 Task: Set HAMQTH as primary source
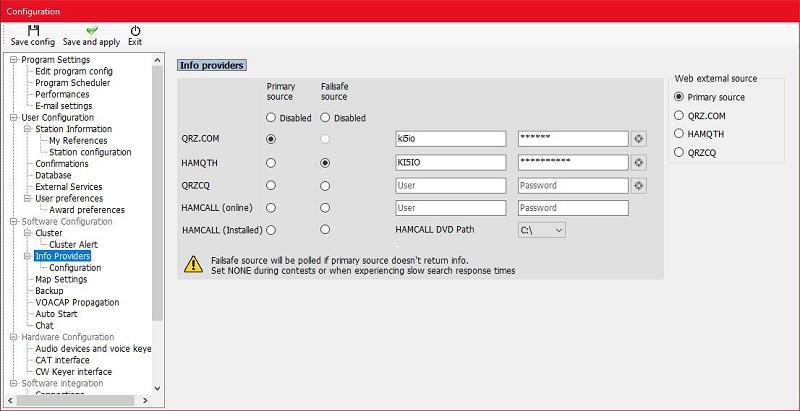(x=271, y=163)
